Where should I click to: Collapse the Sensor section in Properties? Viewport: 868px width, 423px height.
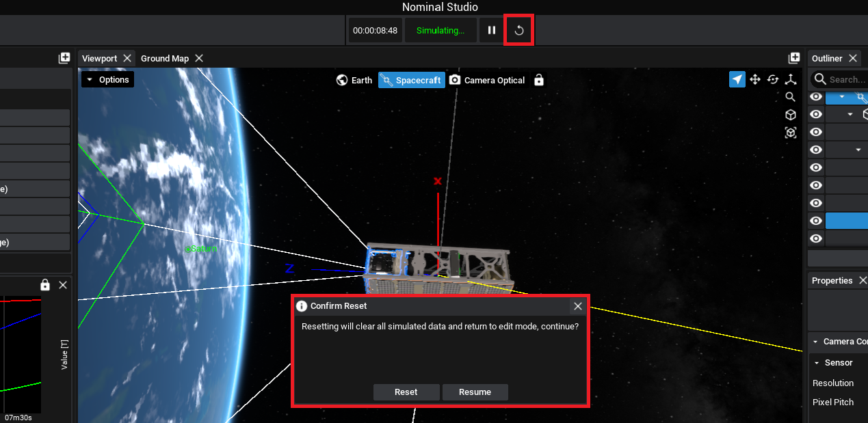coord(817,363)
